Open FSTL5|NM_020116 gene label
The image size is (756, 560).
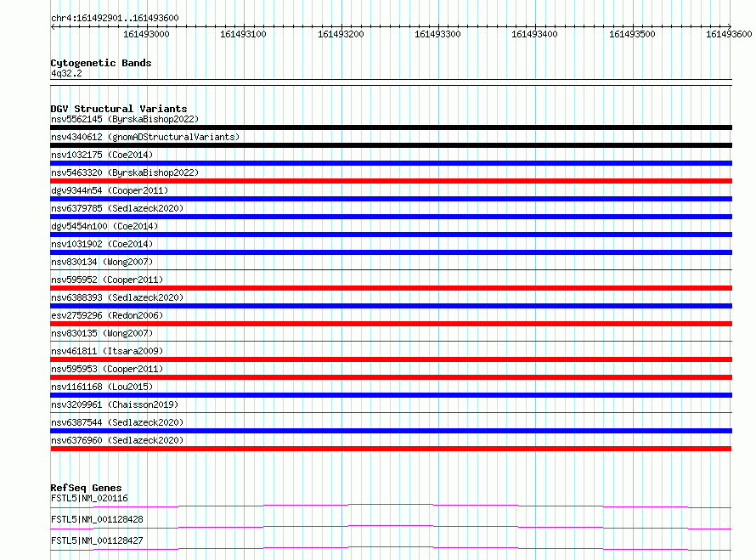[x=89, y=498]
